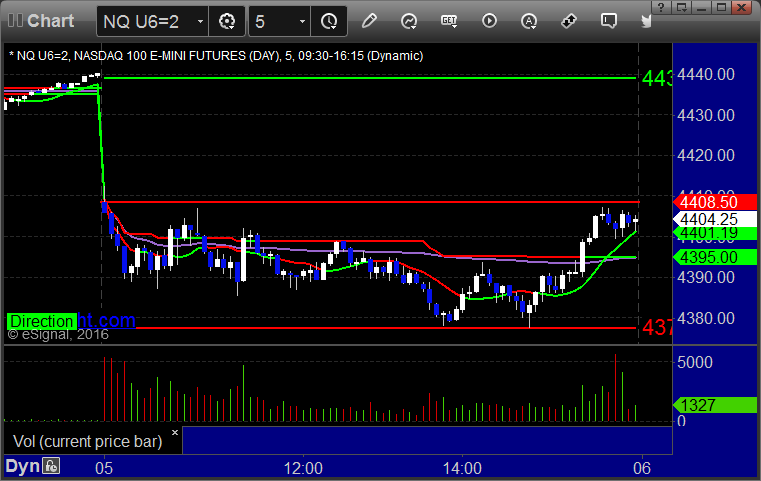Click the eSignal, 2016 copyright text
This screenshot has width=761, height=481.
(x=58, y=334)
